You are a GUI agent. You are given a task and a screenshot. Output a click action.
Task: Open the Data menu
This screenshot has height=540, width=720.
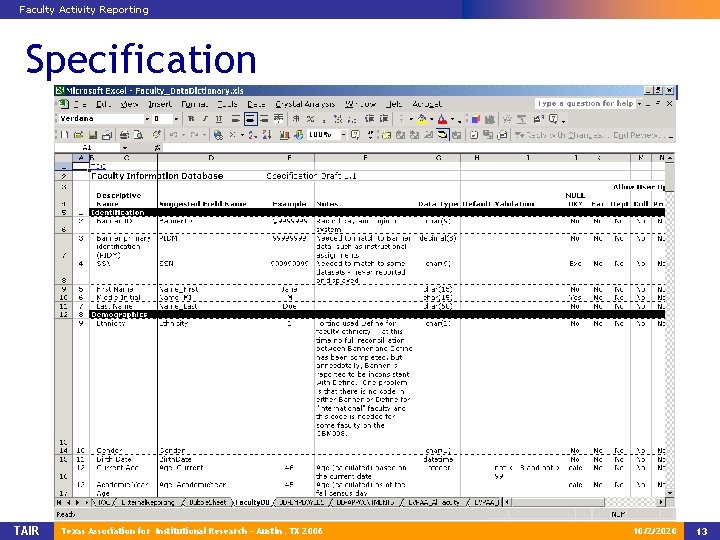click(256, 104)
